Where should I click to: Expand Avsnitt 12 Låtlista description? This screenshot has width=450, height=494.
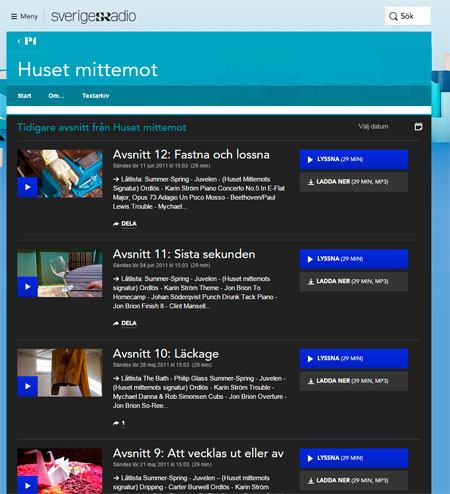click(x=199, y=193)
